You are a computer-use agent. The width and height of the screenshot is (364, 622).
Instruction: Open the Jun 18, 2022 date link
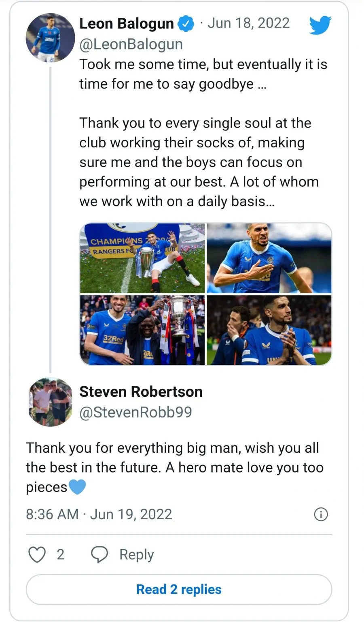pyautogui.click(x=248, y=23)
